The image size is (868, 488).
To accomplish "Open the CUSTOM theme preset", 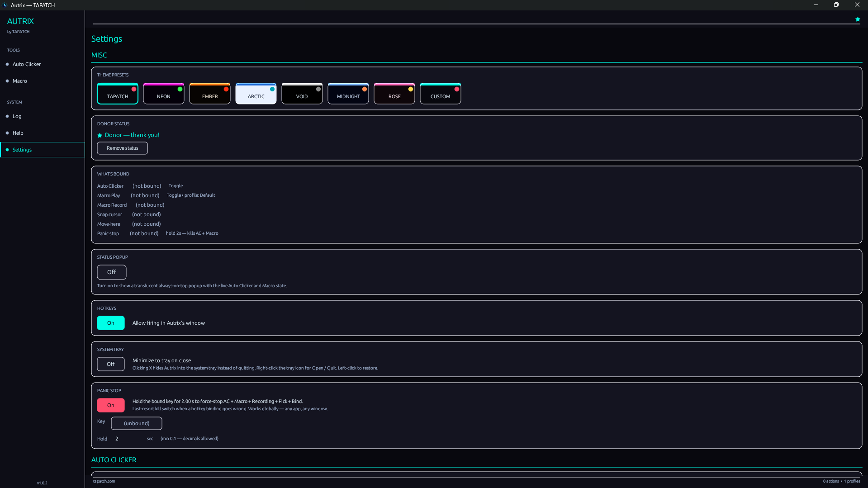I will (x=441, y=94).
